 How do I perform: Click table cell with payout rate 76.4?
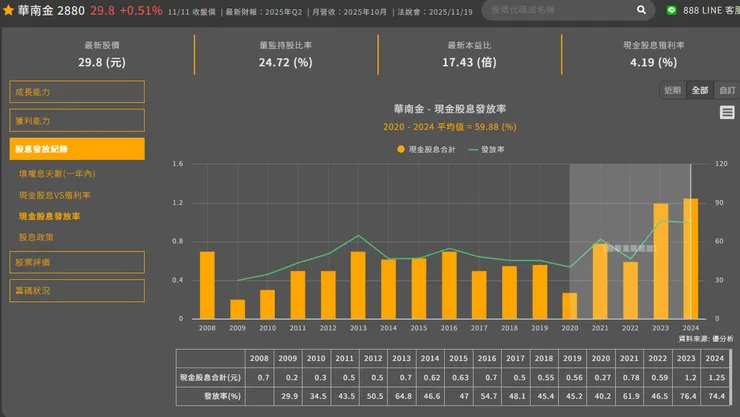pyautogui.click(x=687, y=396)
